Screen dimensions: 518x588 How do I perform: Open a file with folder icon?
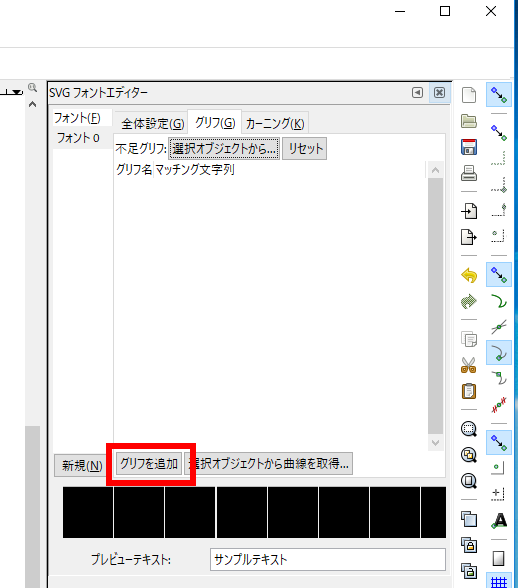click(x=469, y=121)
